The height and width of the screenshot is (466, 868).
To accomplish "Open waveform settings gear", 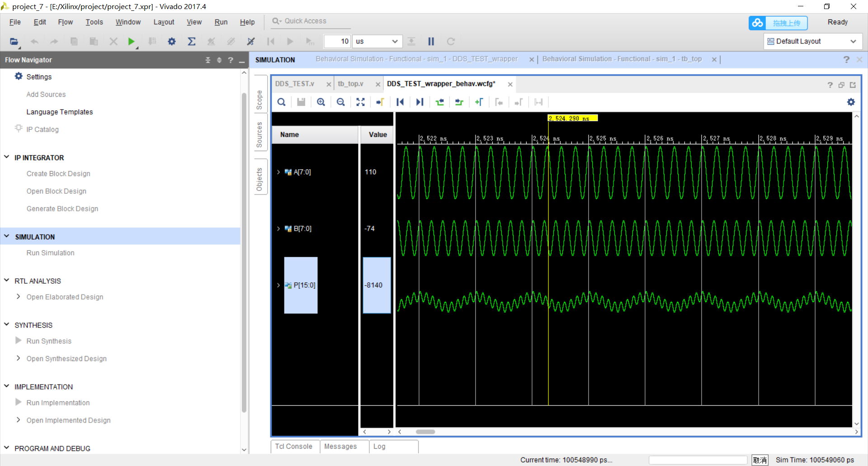I will (851, 102).
